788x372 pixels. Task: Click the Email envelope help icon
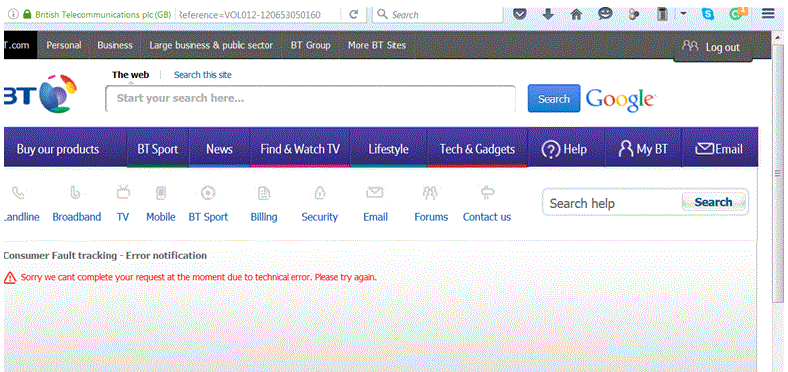375,192
